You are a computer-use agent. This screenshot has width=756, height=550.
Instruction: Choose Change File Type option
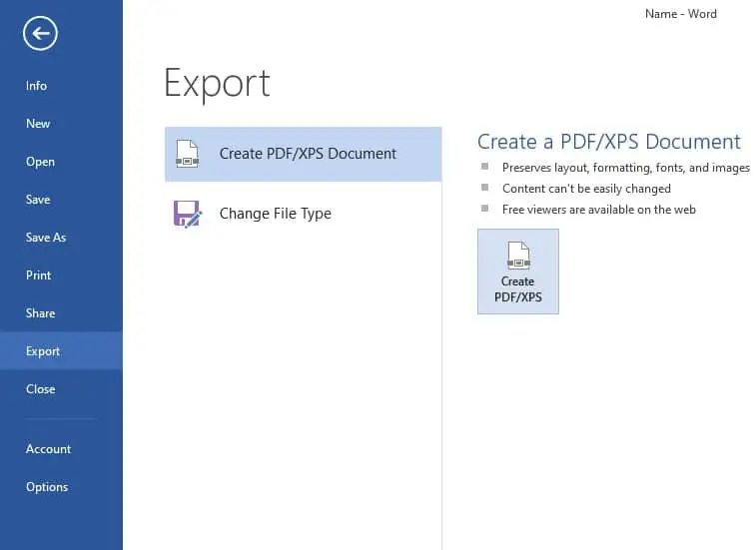tap(304, 214)
